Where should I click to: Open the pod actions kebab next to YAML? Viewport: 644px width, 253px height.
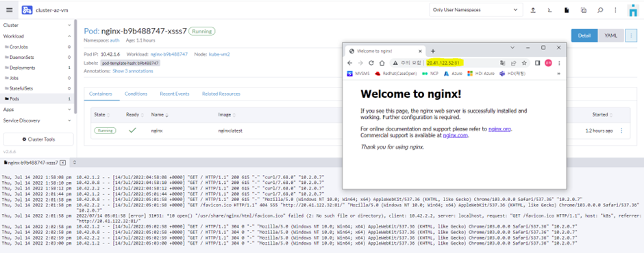tap(631, 36)
